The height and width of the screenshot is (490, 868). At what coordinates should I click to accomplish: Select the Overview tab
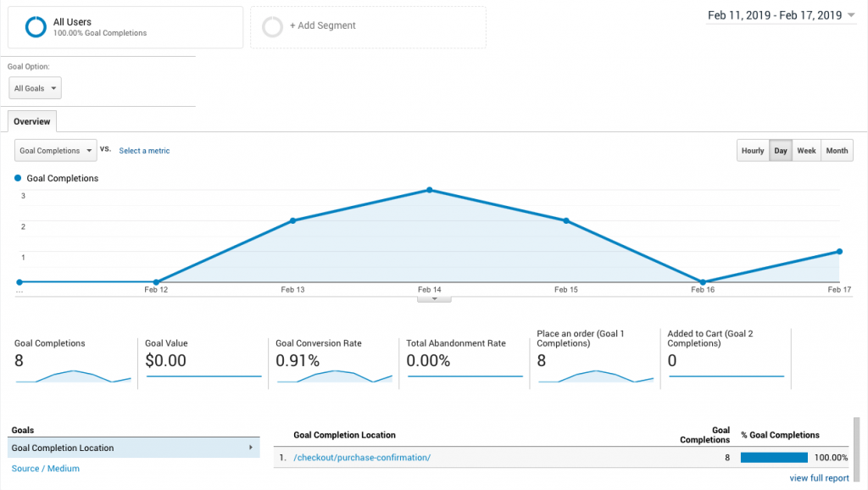point(31,121)
